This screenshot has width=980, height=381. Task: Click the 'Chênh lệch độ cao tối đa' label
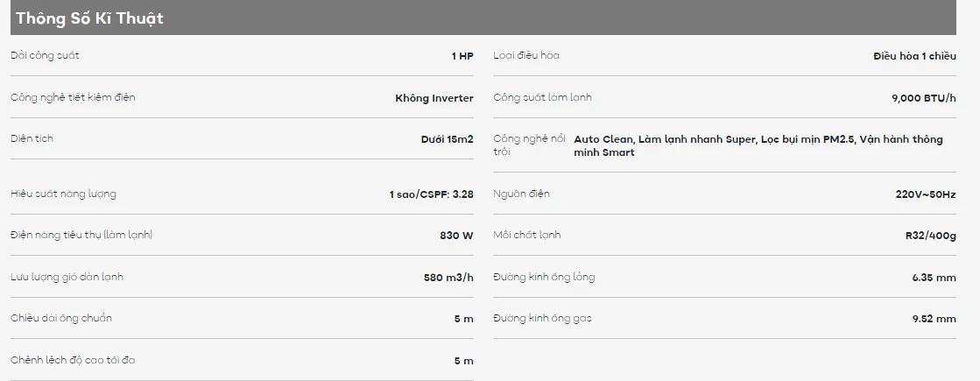[x=73, y=360]
